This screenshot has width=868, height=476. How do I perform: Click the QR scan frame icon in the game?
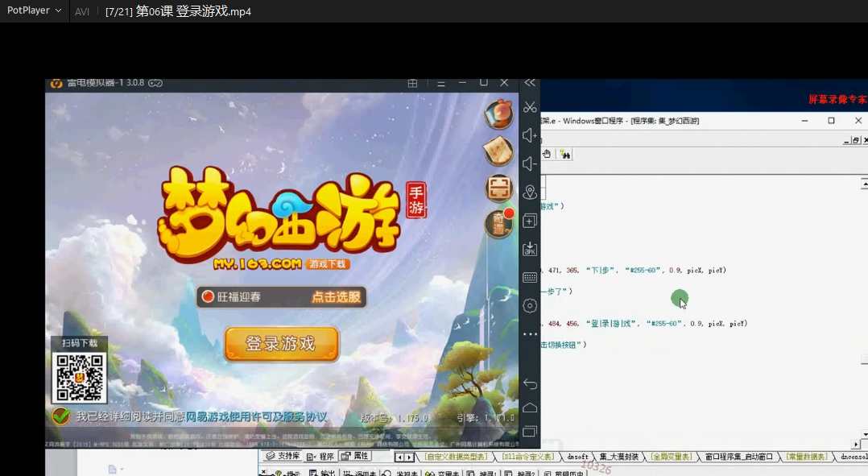click(x=498, y=188)
